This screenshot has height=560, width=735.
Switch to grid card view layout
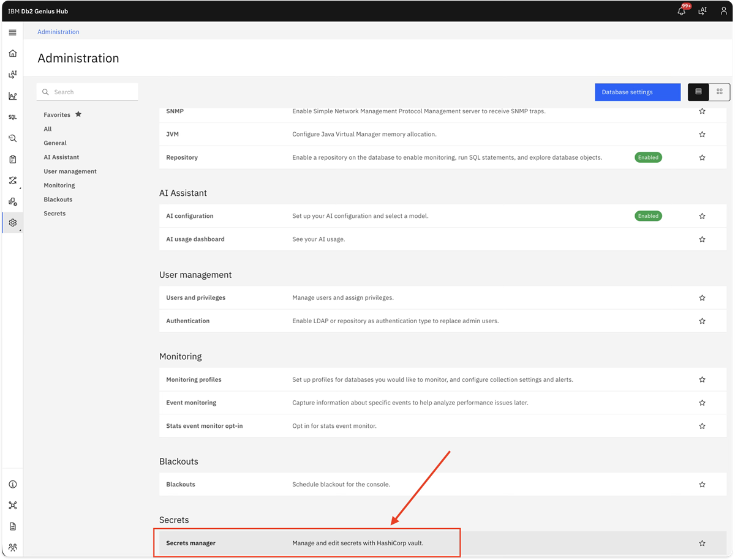pos(719,92)
